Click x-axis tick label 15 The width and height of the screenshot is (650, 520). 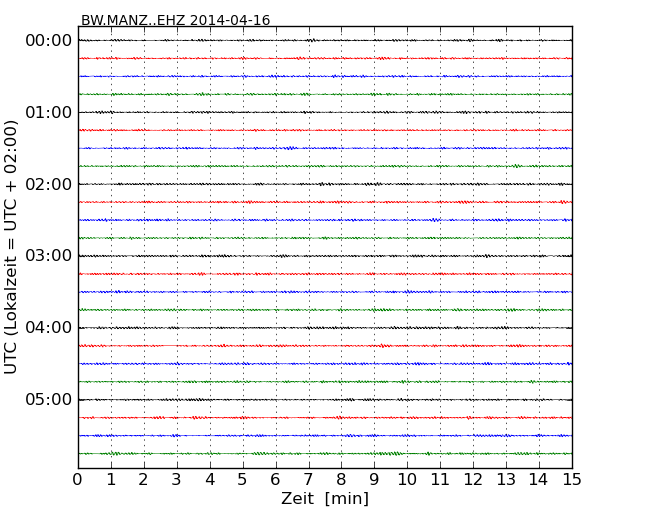pos(572,479)
